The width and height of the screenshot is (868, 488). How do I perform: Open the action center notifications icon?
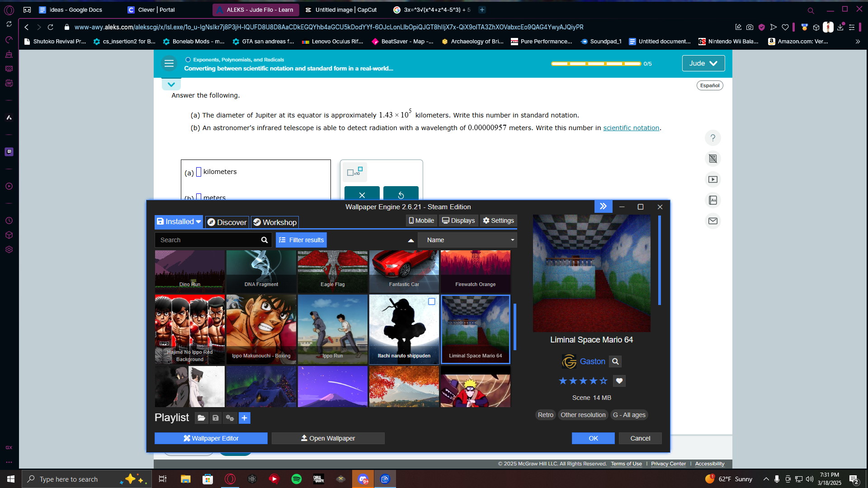pyautogui.click(x=854, y=479)
